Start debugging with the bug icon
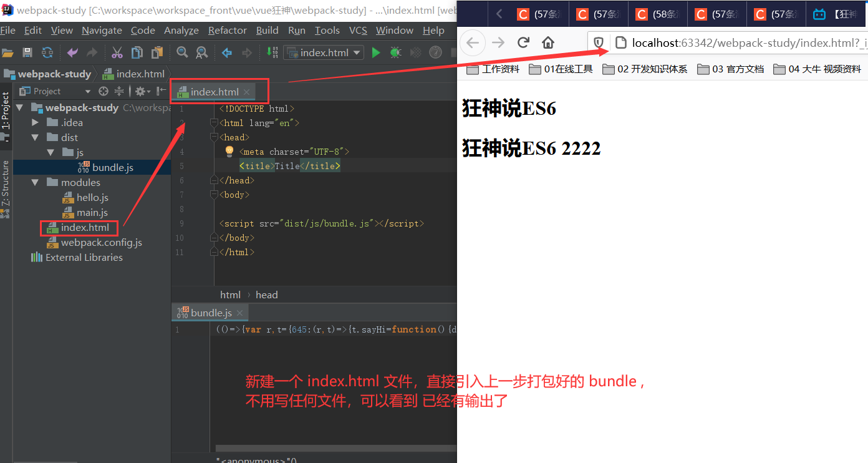This screenshot has height=463, width=868. point(395,52)
